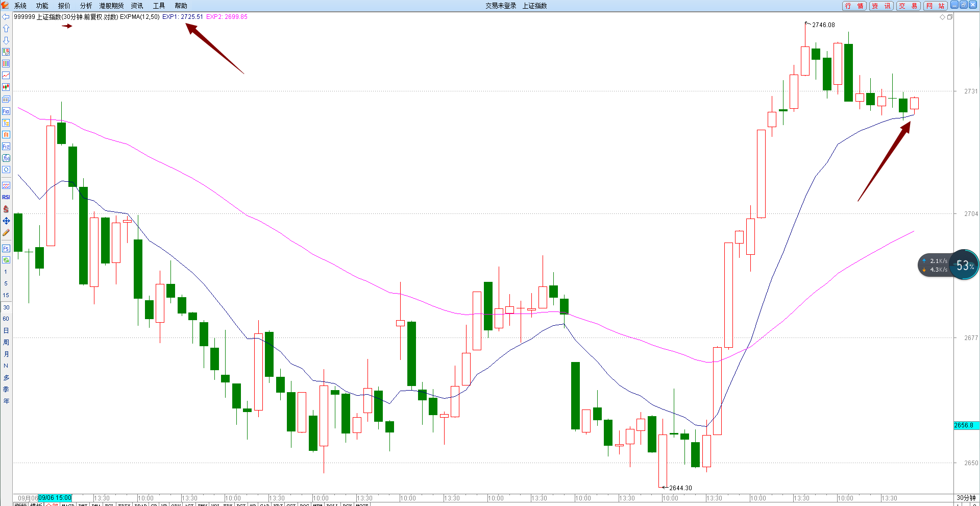Open the 系统 menu
Viewport: 980px width, 506px height.
pyautogui.click(x=20, y=6)
